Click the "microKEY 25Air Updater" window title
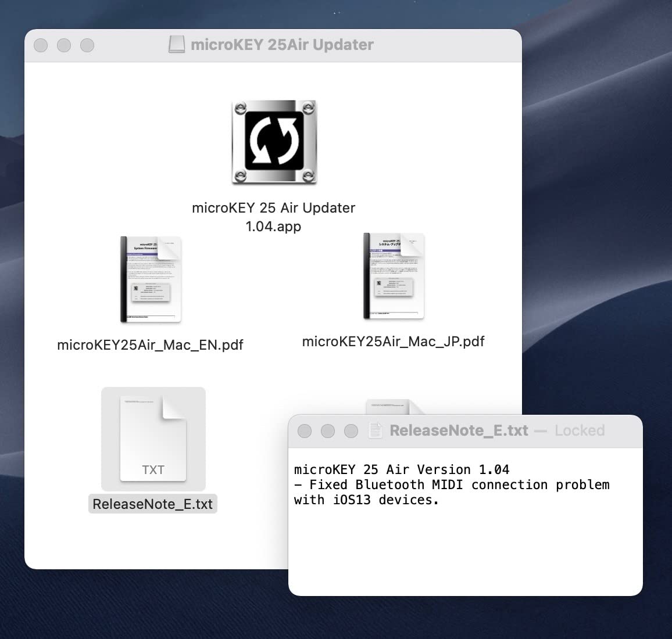 [x=282, y=45]
